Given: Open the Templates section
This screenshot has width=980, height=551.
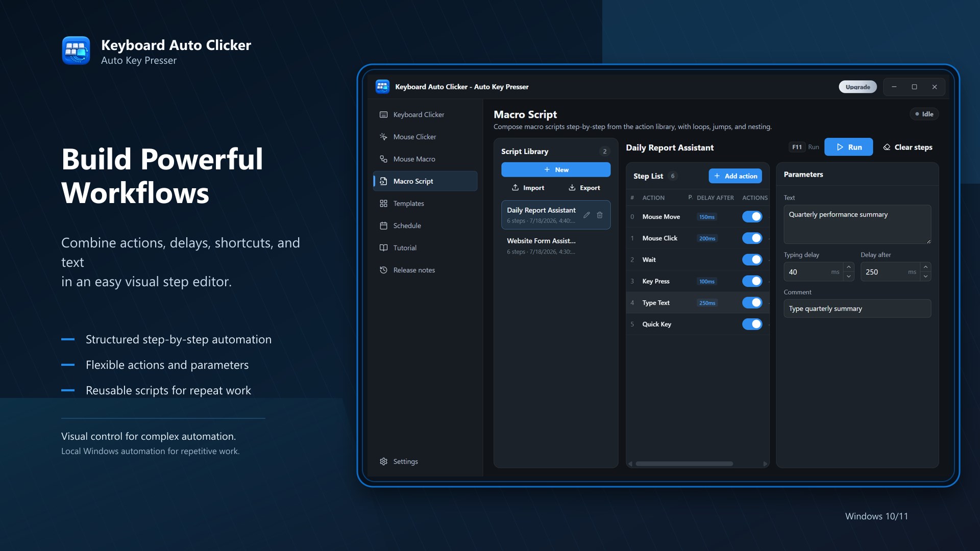Looking at the screenshot, I should tap(425, 204).
